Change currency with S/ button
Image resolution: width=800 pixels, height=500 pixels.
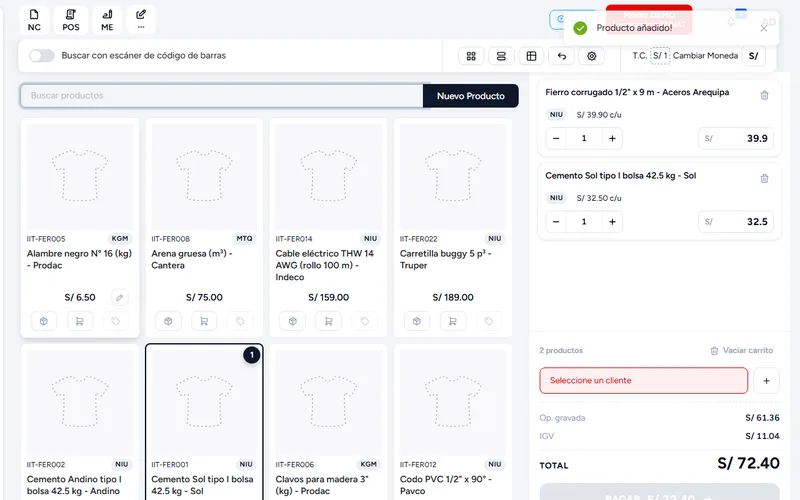753,56
